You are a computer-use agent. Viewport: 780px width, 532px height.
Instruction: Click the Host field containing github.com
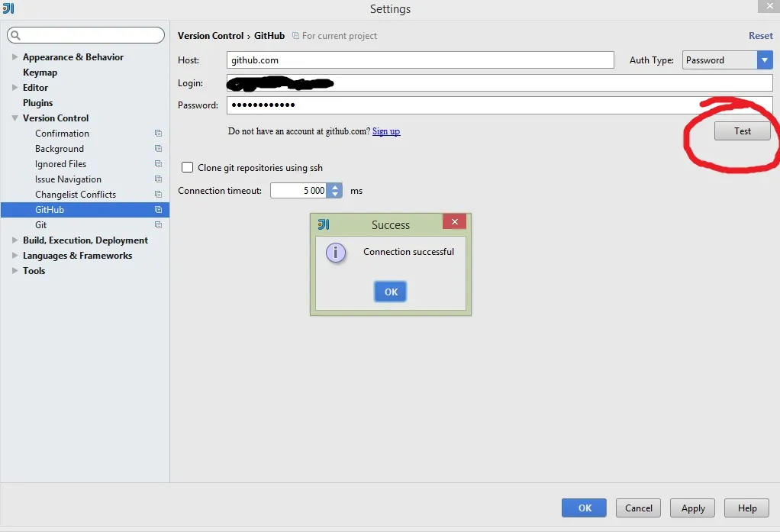pos(421,60)
